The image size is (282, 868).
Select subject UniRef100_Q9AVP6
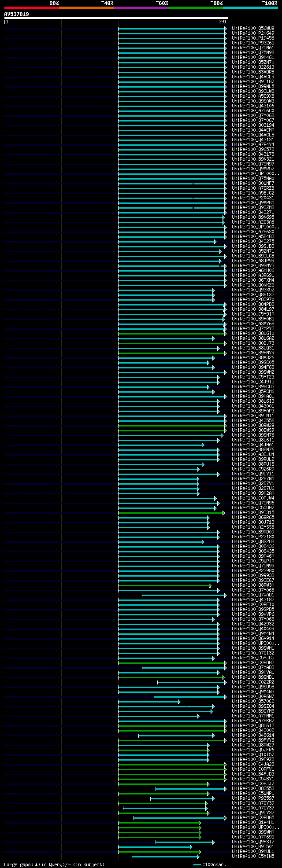pyautogui.click(x=253, y=614)
